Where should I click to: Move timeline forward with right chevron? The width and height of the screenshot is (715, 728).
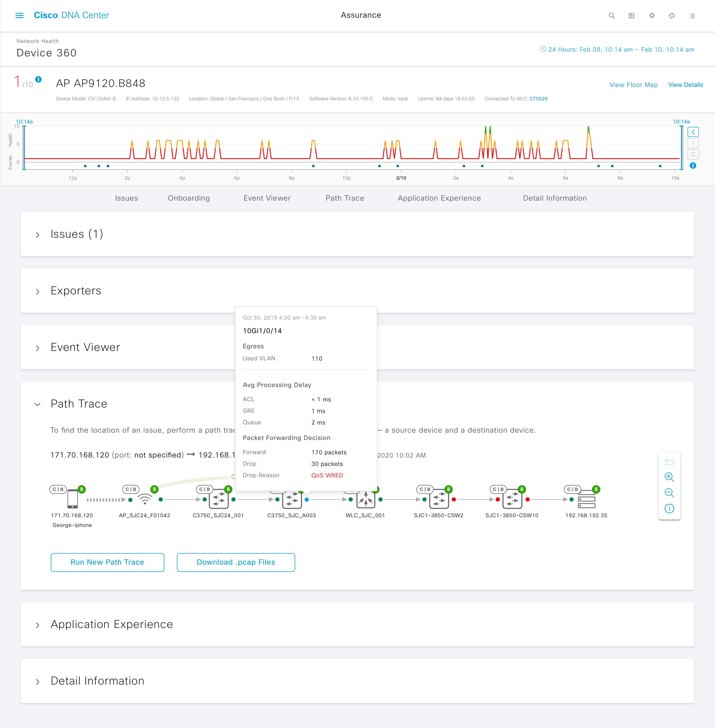point(693,143)
